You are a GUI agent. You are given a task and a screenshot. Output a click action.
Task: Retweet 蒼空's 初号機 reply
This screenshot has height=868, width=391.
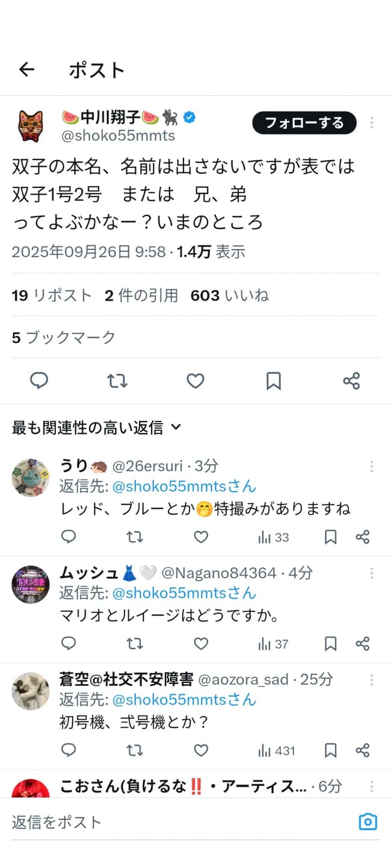[135, 750]
